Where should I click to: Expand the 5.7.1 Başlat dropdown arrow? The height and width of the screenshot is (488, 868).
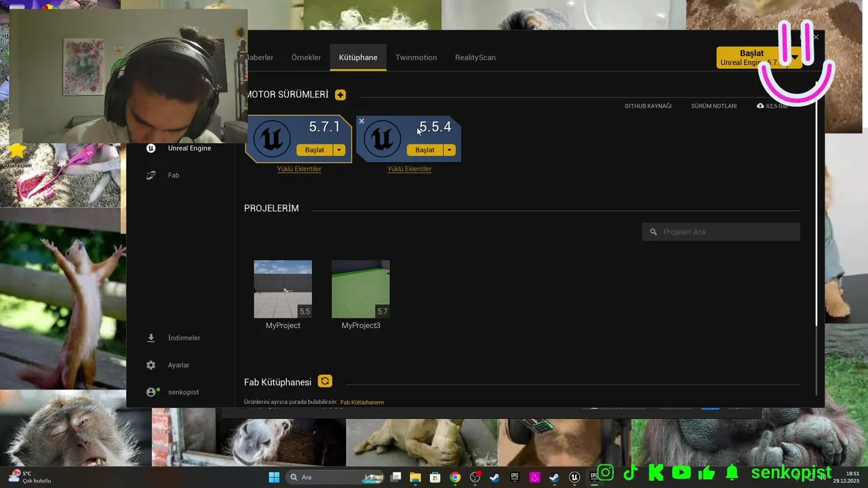pos(339,150)
